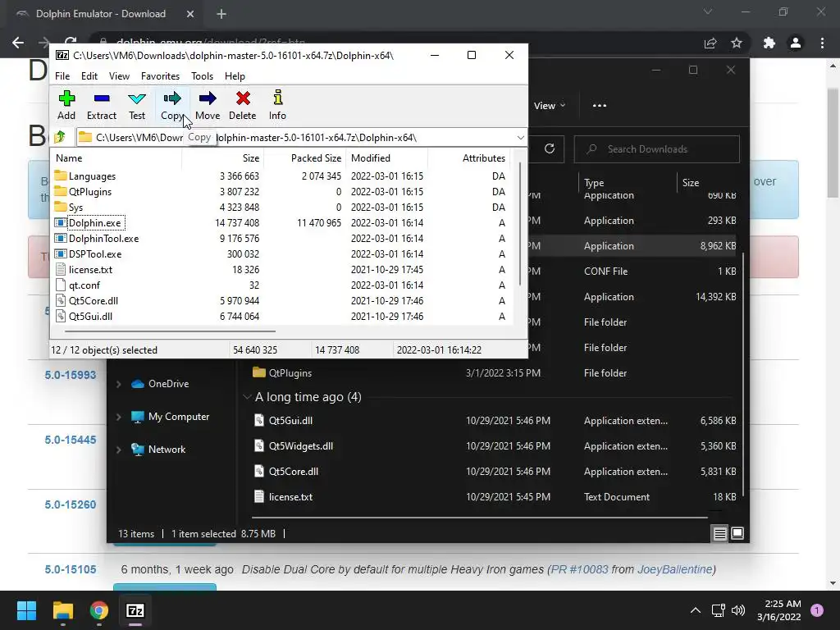The image size is (840, 630).
Task: Bookmark this page with the star icon
Action: [737, 43]
